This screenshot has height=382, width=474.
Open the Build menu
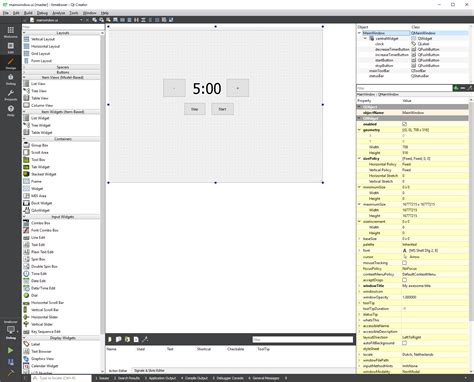click(x=28, y=13)
